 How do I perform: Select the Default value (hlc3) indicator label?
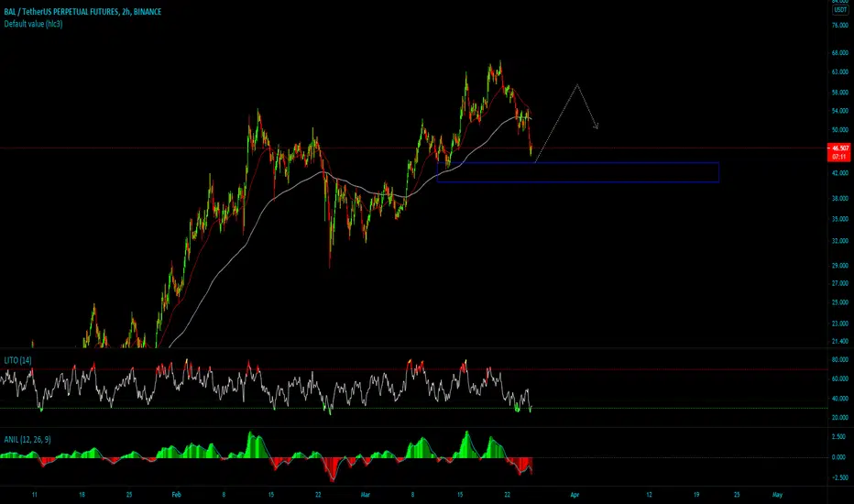(x=33, y=24)
